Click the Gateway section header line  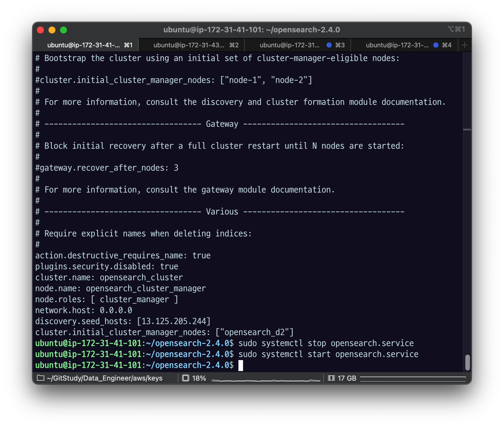coord(220,124)
